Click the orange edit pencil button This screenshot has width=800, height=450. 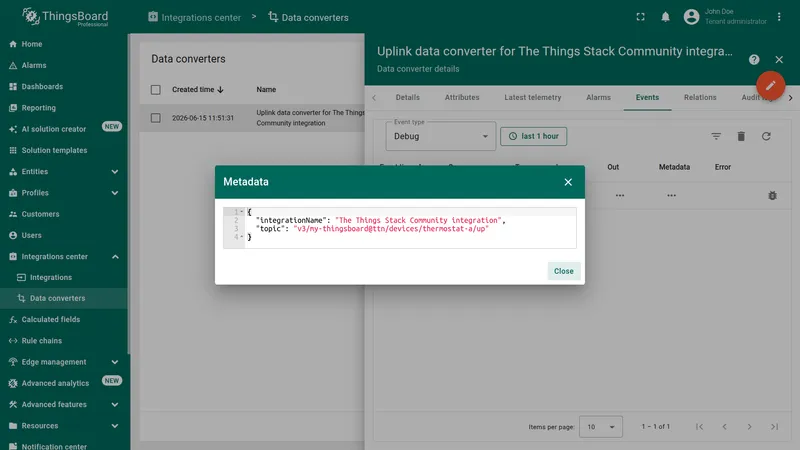770,85
